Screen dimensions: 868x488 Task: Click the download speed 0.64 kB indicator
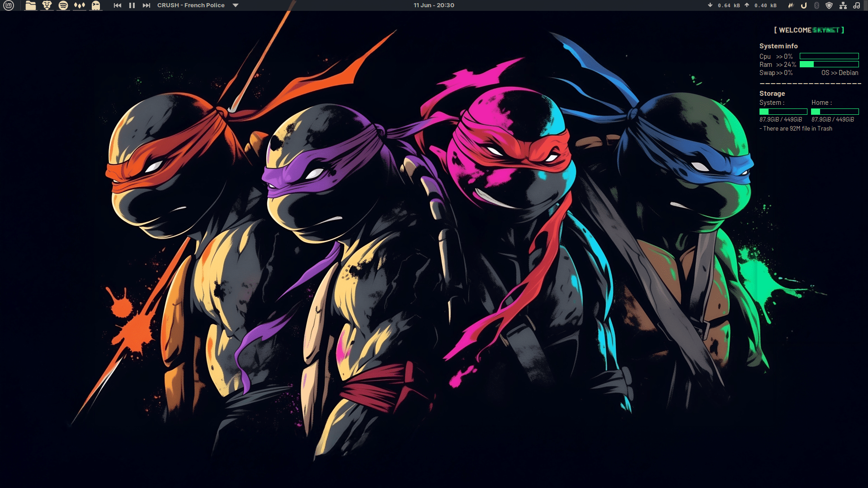(724, 5)
